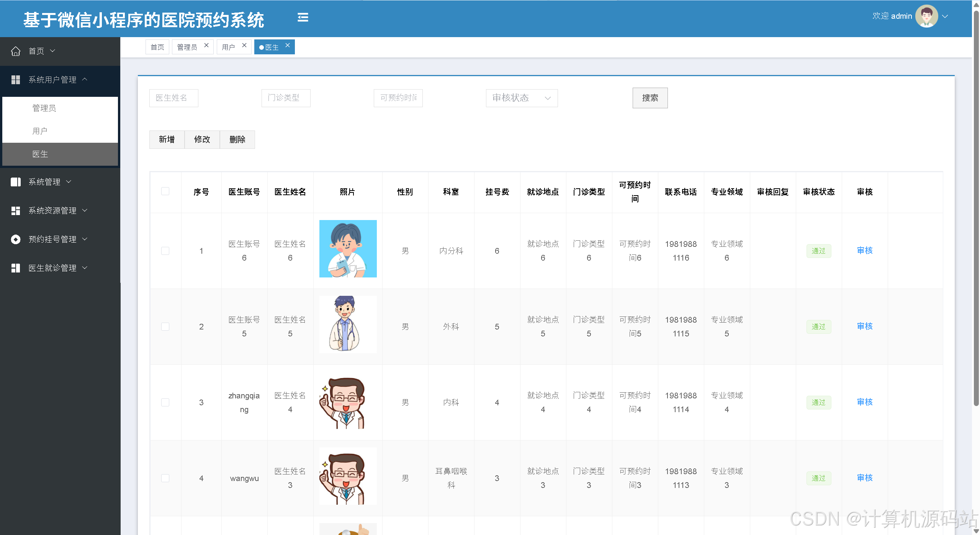Click the sidebar collapse hamburger icon

(303, 17)
